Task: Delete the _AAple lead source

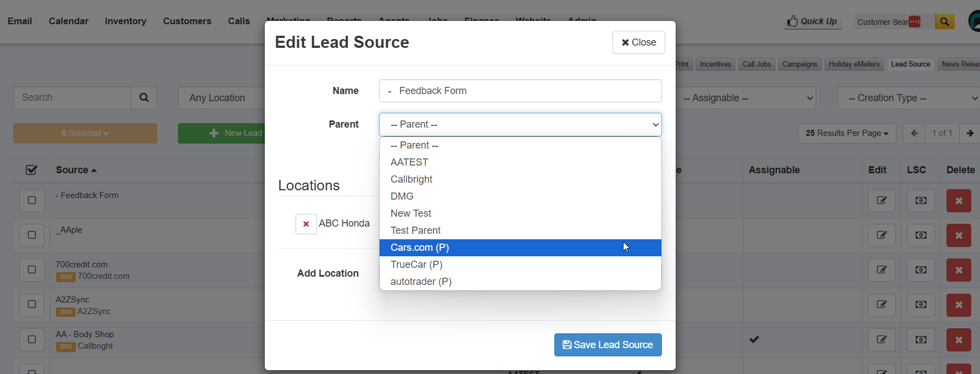Action: (959, 235)
